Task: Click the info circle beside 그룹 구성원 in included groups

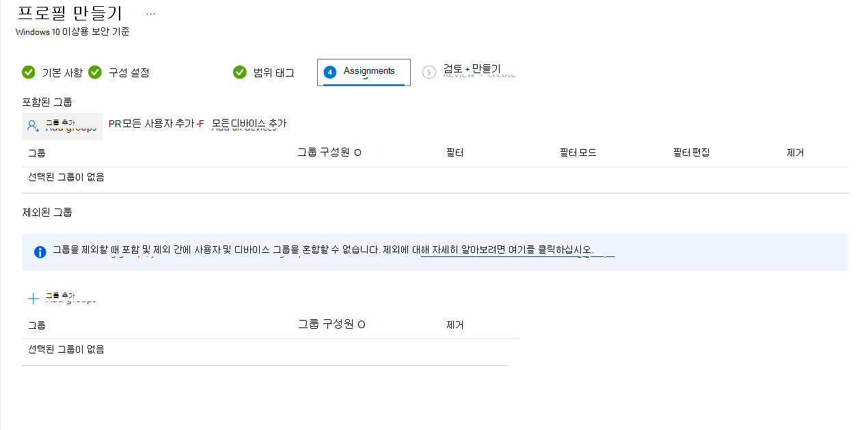Action: coord(358,153)
